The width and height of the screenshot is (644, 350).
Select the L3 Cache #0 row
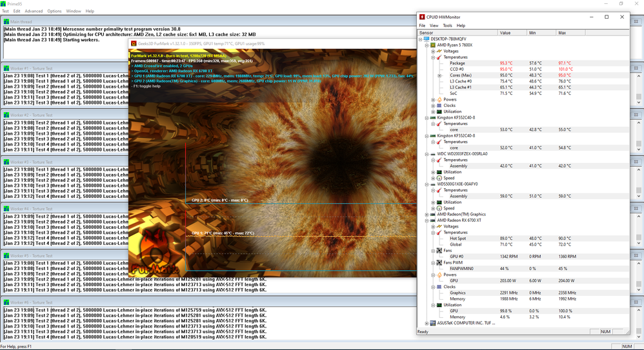(523, 81)
